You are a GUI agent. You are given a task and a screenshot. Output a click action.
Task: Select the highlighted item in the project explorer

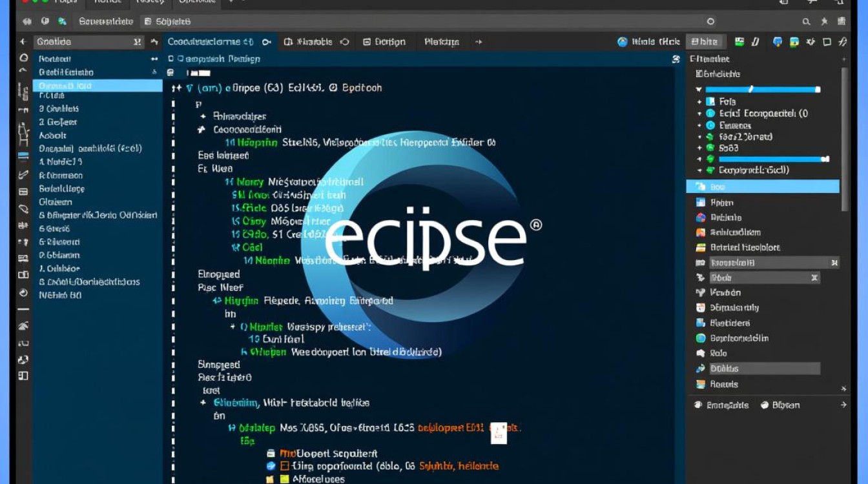pyautogui.click(x=97, y=85)
